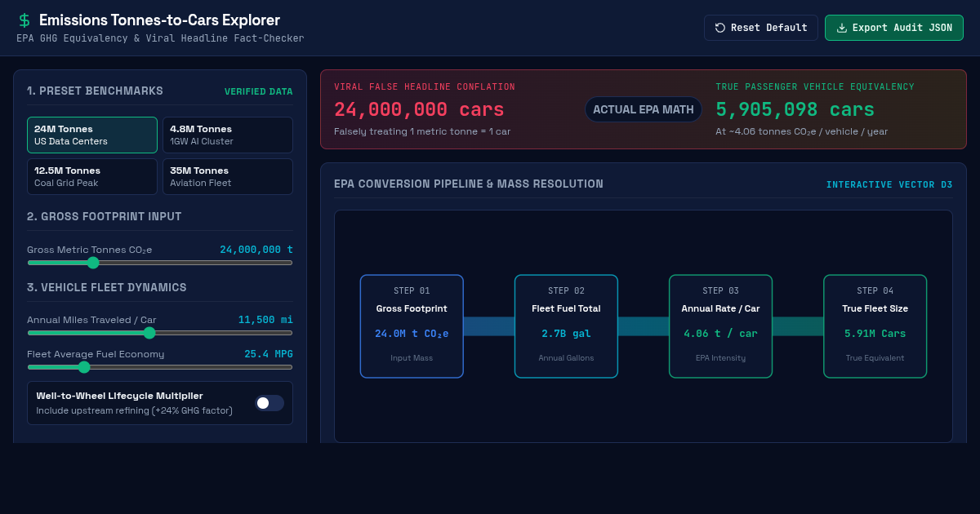Click the green dollar sign logo icon
The image size is (980, 514).
24,20
